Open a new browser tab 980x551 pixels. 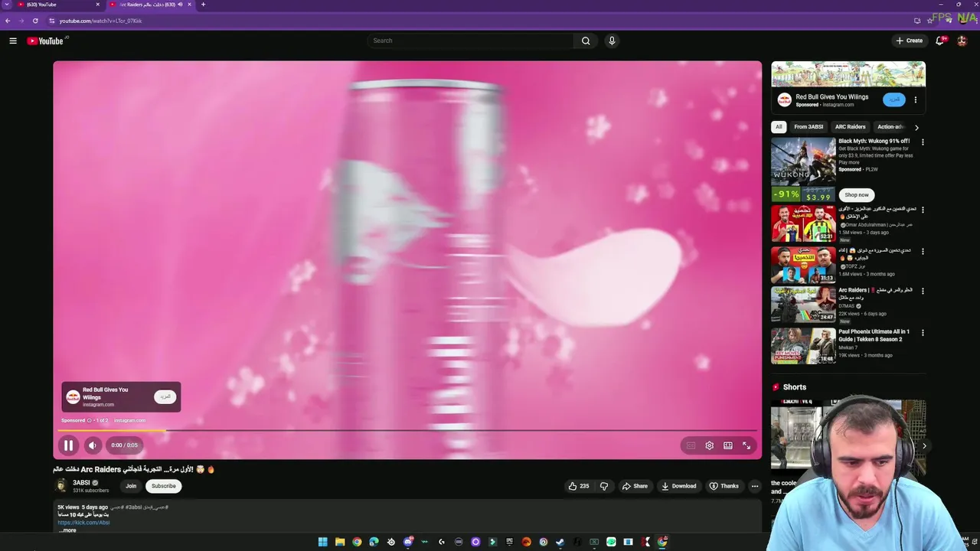[x=203, y=5]
